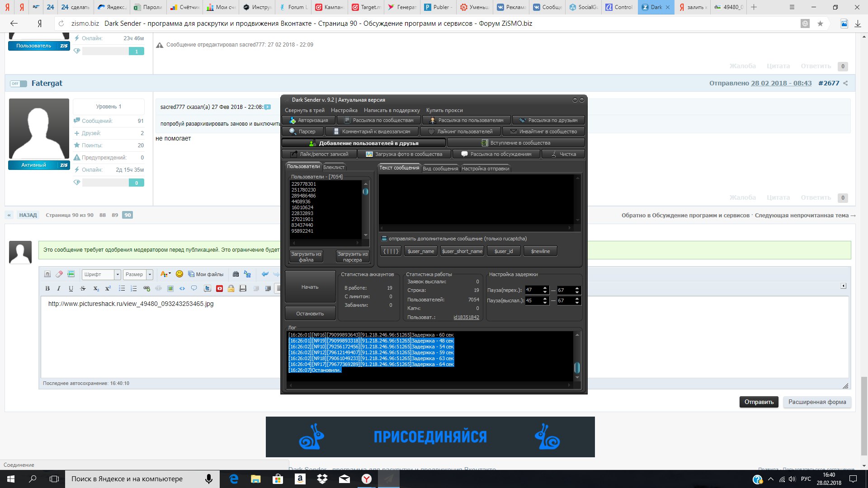This screenshot has height=488, width=868.
Task: Apply italic formatting in the reply editor
Action: point(59,288)
